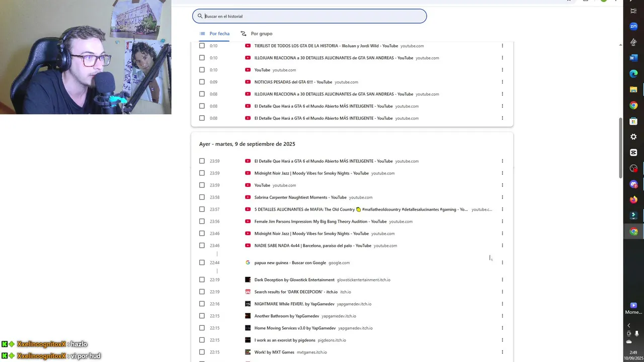
Task: Open Zoom from the taskbar
Action: (x=633, y=26)
